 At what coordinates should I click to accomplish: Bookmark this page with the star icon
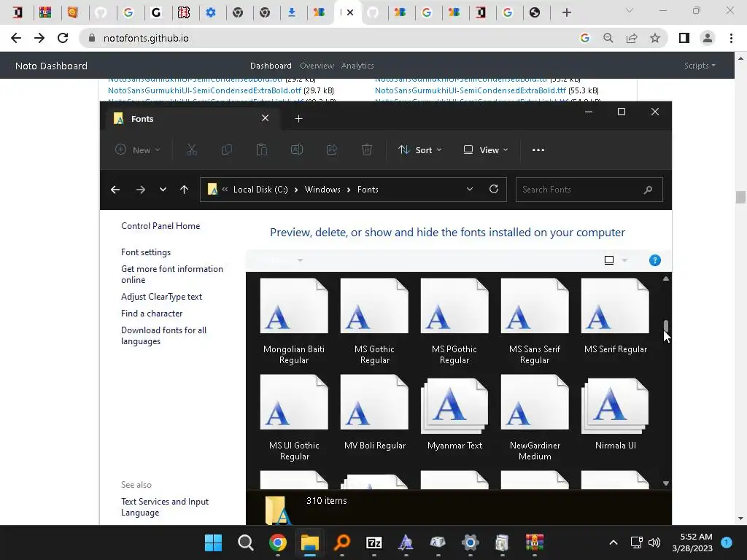655,38
